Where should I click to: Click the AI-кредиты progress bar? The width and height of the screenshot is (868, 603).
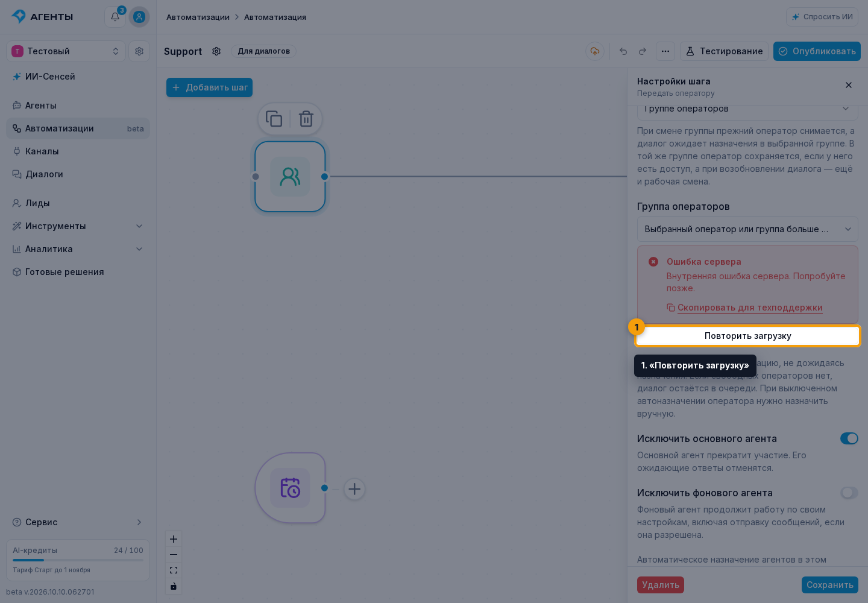coord(78,560)
